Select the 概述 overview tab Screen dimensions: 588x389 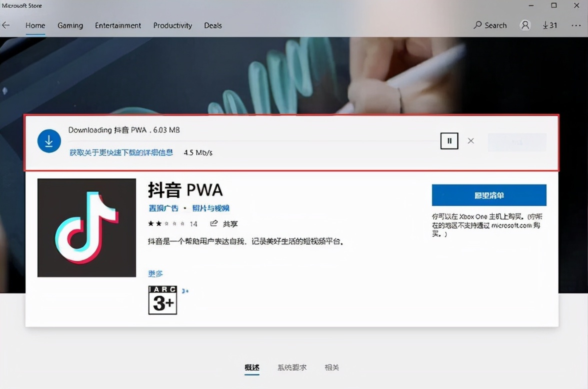[251, 367]
